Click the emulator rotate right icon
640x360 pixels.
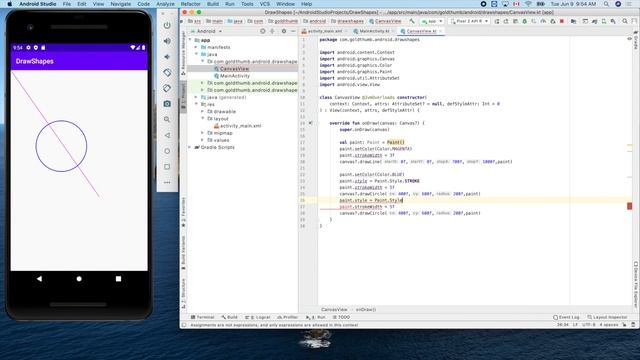167,88
